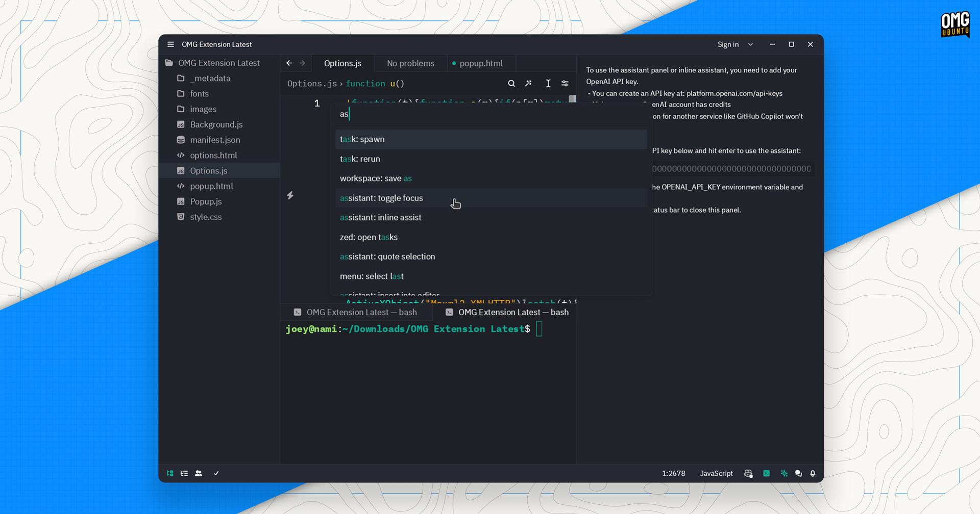Image resolution: width=980 pixels, height=514 pixels.
Task: Focus the command palette search field
Action: [x=491, y=114]
